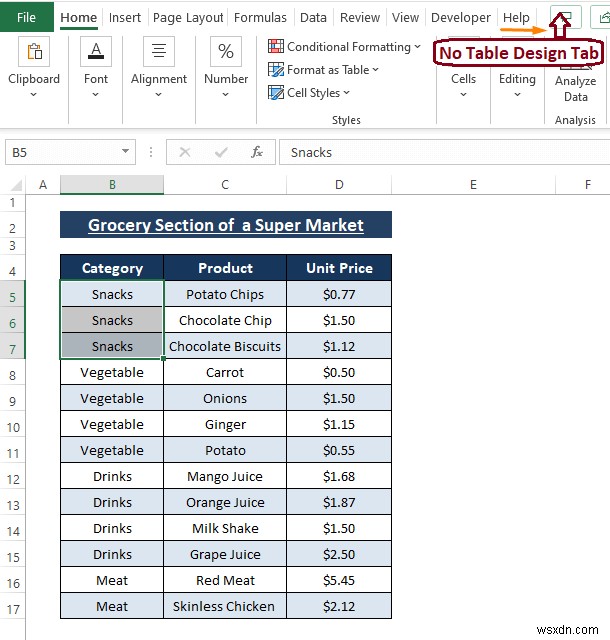Open Cell Styles dropdown arrow

[346, 93]
